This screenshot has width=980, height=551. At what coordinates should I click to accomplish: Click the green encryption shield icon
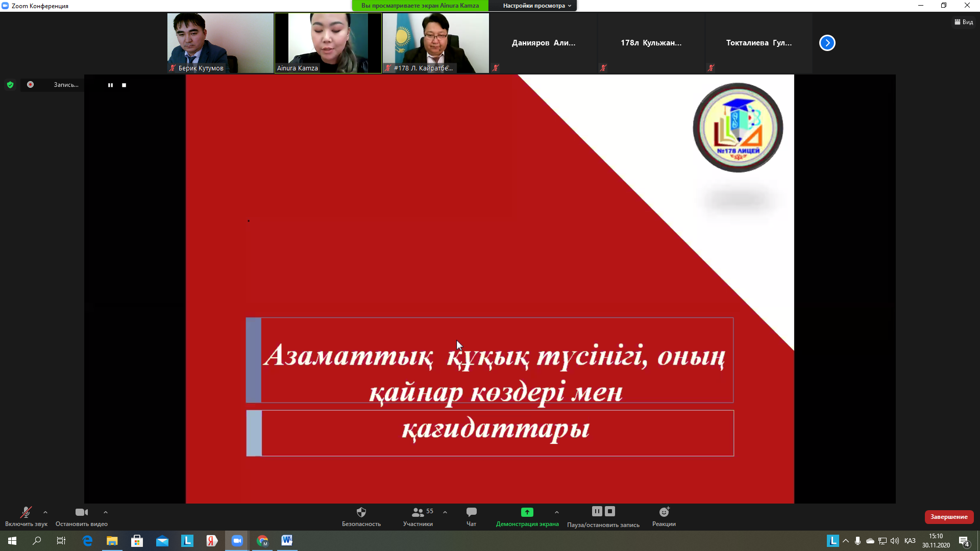(x=10, y=85)
